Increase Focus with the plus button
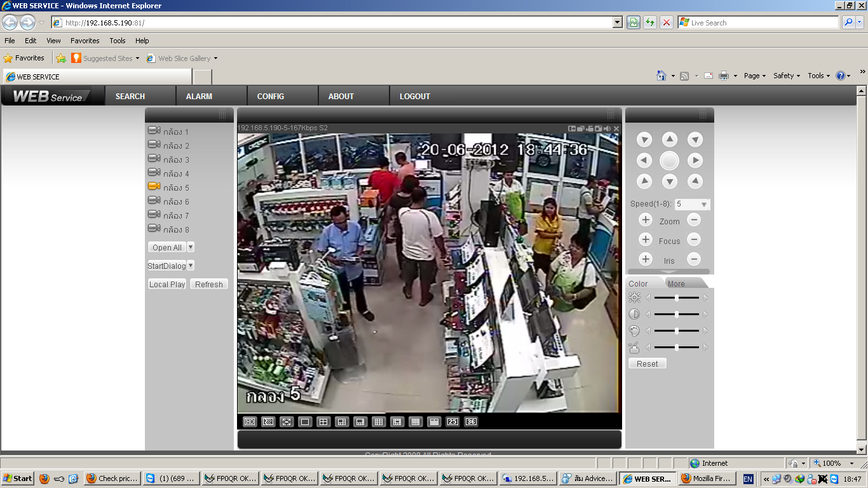 point(646,240)
